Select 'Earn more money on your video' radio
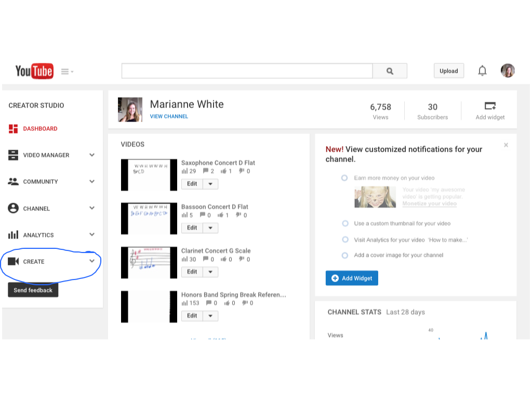This screenshot has width=532, height=399. [x=344, y=178]
